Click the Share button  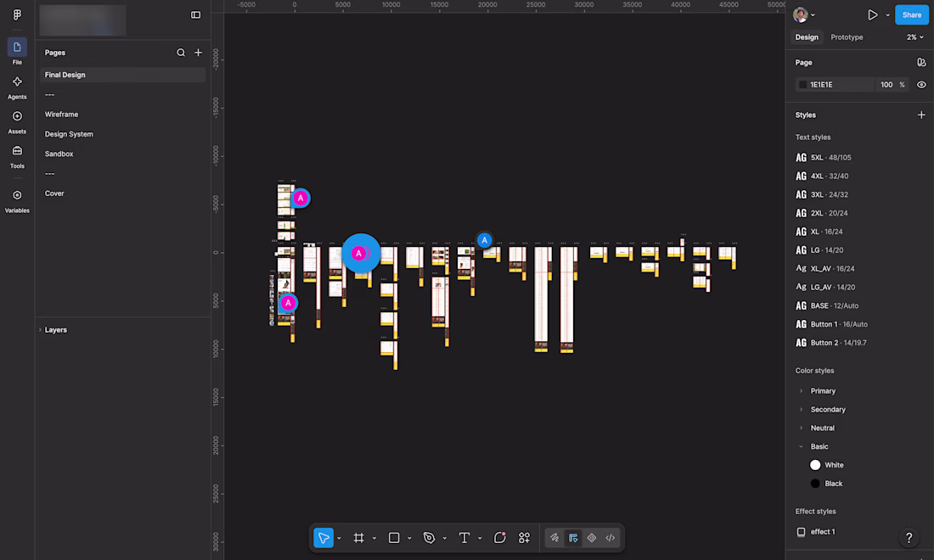click(x=911, y=15)
